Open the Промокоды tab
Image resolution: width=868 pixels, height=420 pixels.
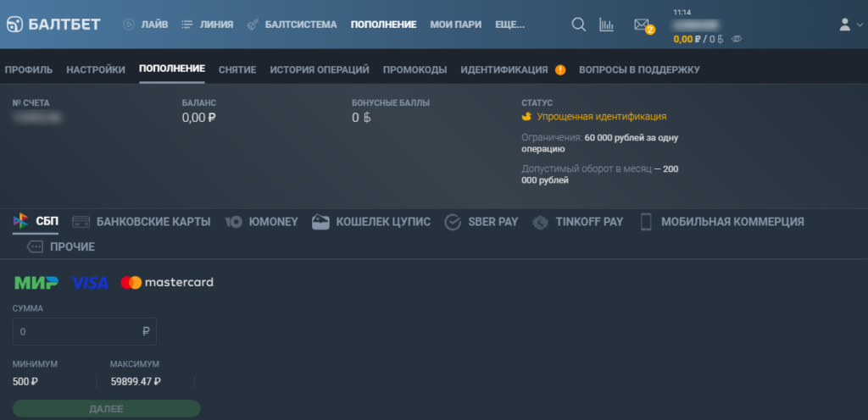click(415, 69)
